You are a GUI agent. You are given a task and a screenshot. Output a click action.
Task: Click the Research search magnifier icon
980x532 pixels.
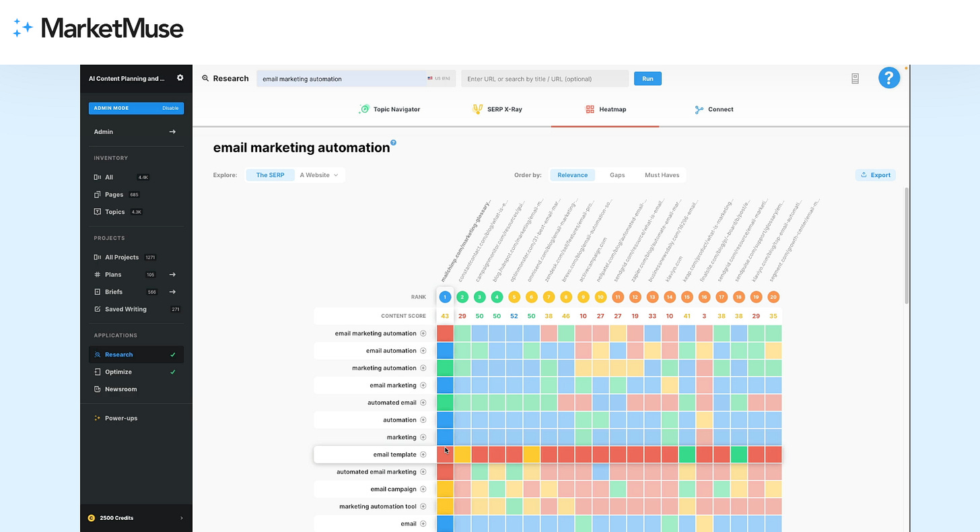(x=205, y=78)
